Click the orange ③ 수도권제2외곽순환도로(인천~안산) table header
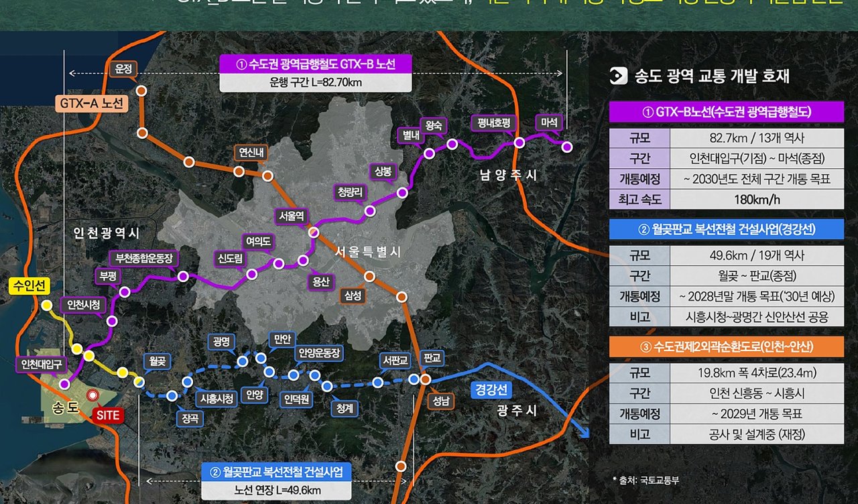 pyautogui.click(x=726, y=346)
